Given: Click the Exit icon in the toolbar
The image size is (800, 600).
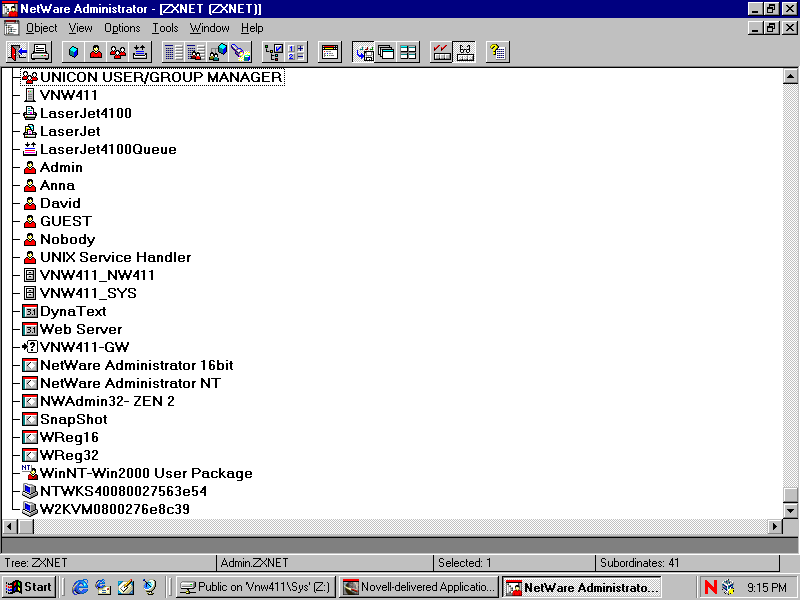Looking at the screenshot, I should pos(18,52).
